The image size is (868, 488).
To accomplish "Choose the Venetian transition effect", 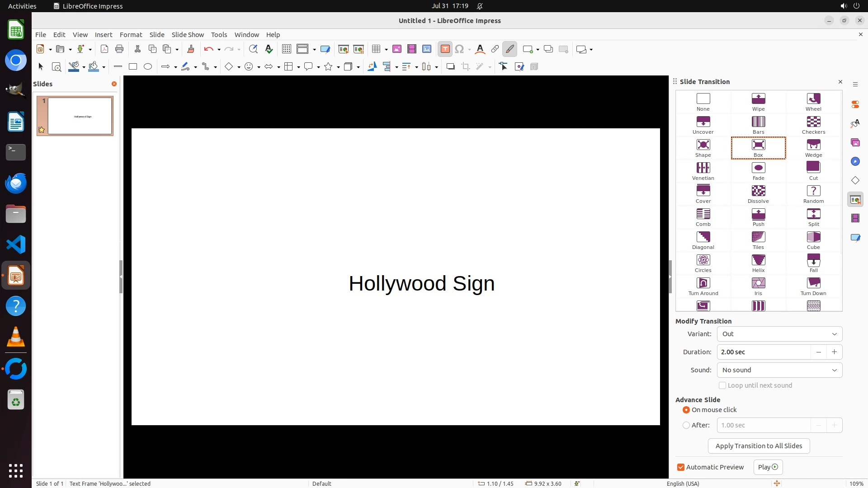I will coord(703,171).
